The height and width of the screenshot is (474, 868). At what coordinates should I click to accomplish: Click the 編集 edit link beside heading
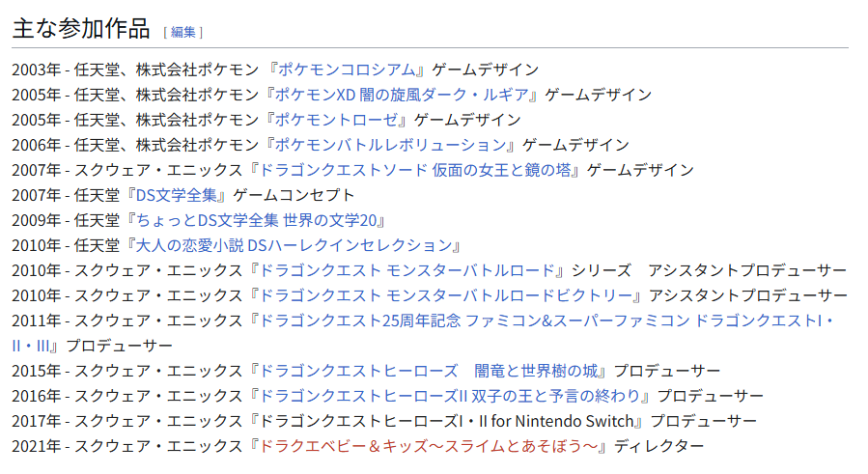pos(182,32)
